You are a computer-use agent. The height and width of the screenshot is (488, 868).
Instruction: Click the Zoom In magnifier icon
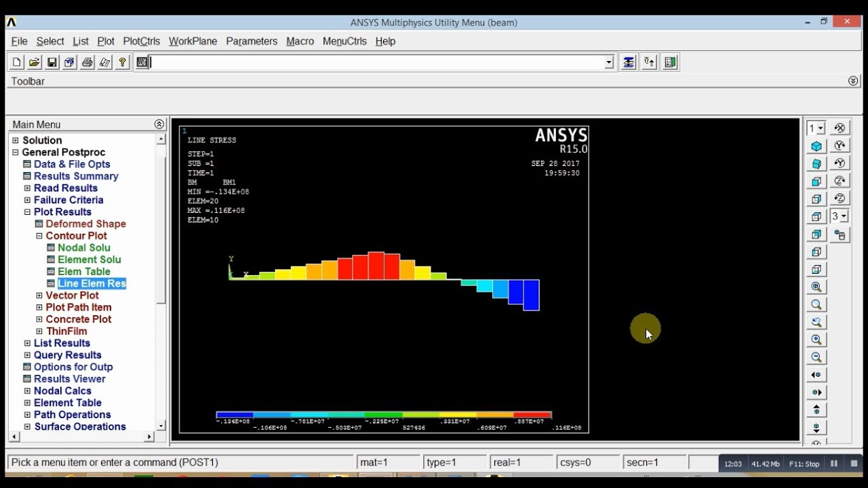pos(816,340)
